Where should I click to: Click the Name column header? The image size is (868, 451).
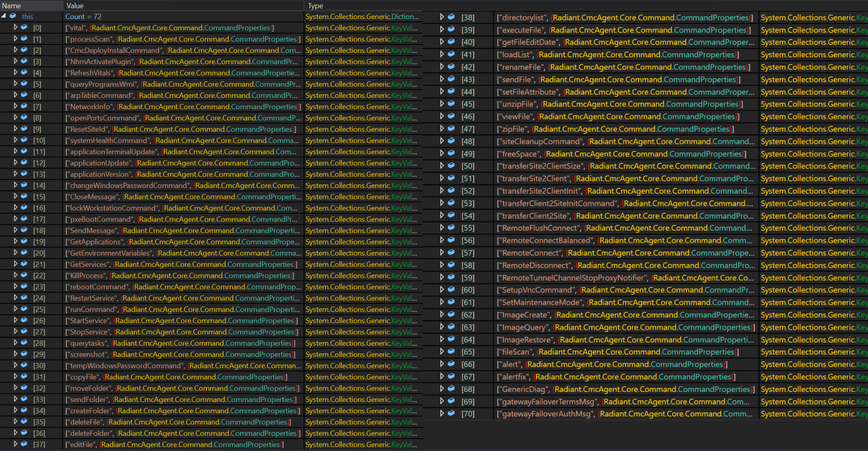pos(12,5)
